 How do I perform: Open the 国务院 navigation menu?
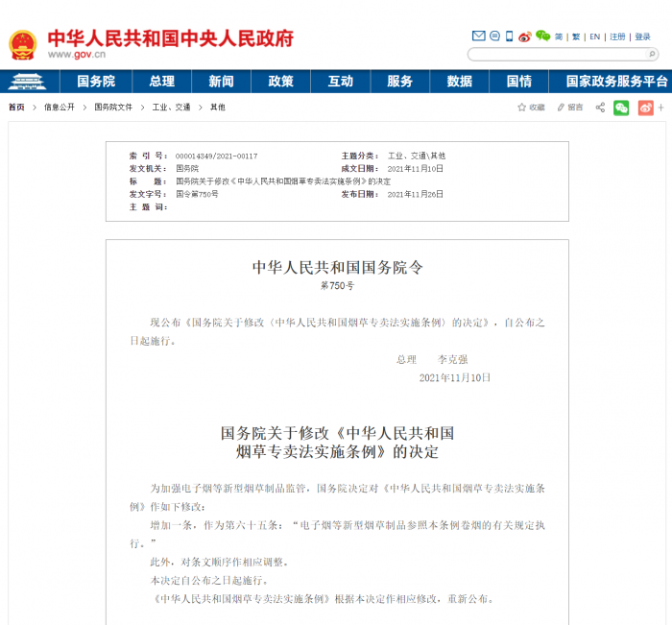coord(96,82)
